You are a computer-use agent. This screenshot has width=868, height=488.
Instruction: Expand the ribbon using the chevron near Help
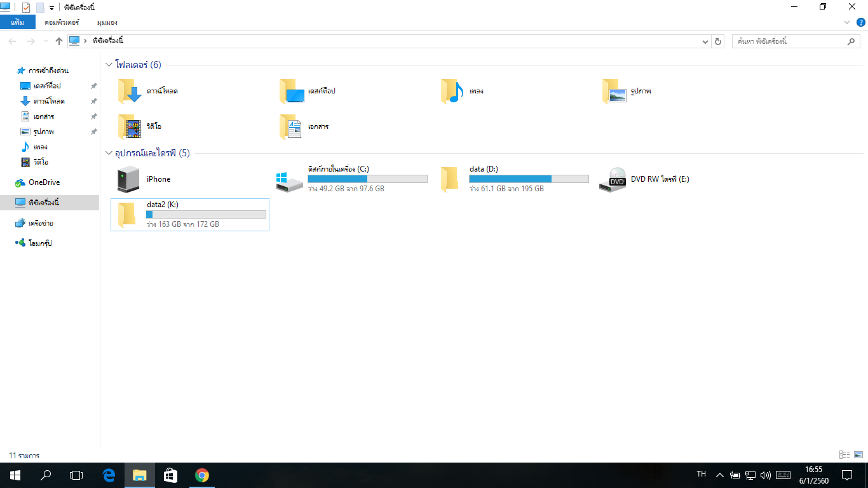pyautogui.click(x=846, y=22)
